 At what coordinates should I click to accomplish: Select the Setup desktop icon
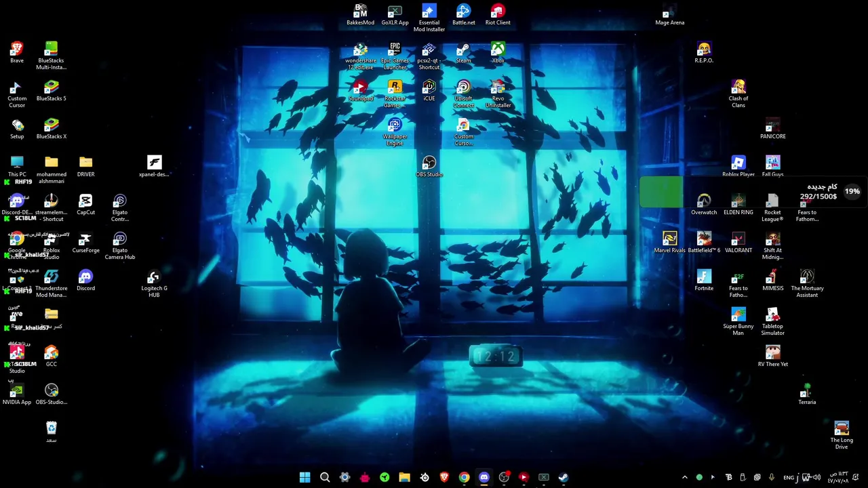17,129
